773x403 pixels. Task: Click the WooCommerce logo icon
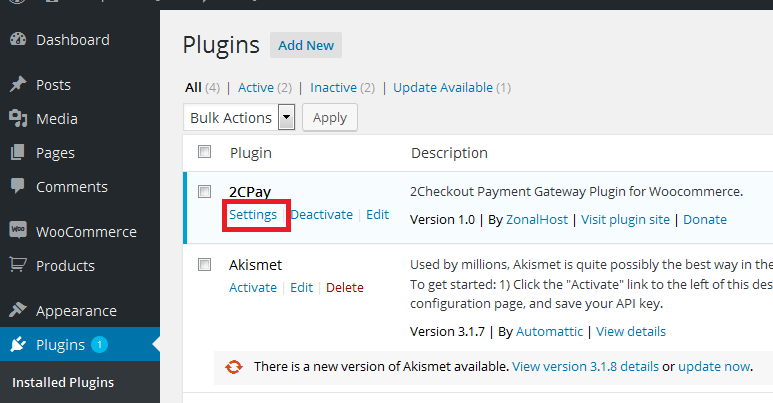(18, 230)
